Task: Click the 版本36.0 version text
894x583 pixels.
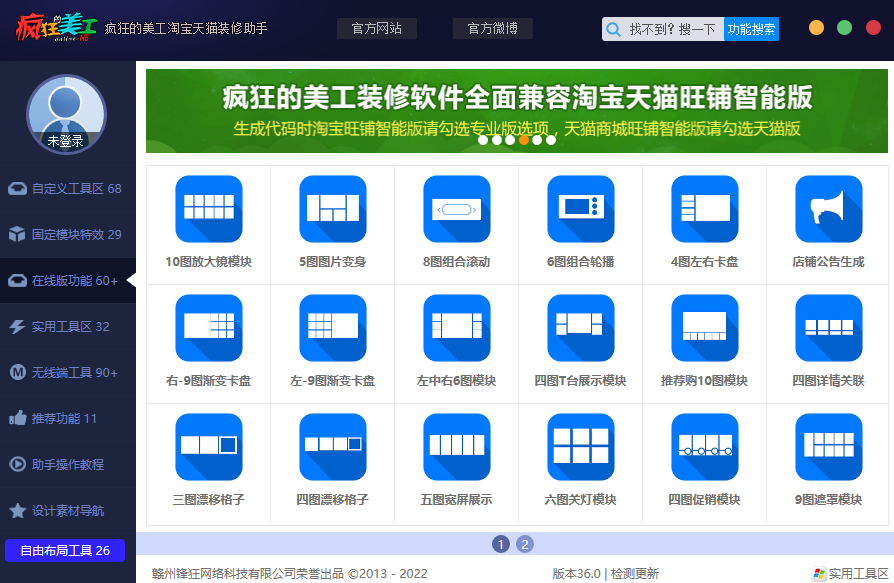Action: (x=576, y=573)
